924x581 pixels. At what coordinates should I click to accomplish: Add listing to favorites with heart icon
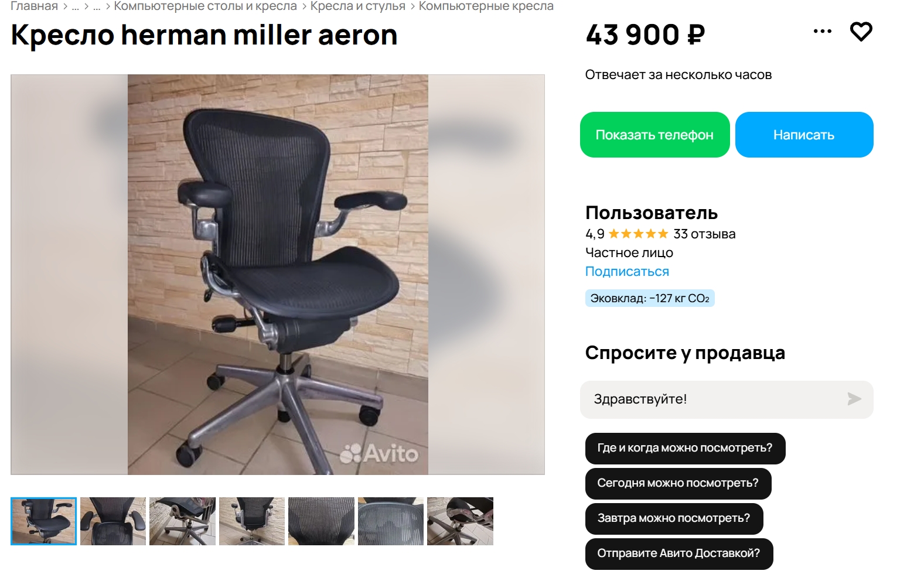tap(861, 32)
